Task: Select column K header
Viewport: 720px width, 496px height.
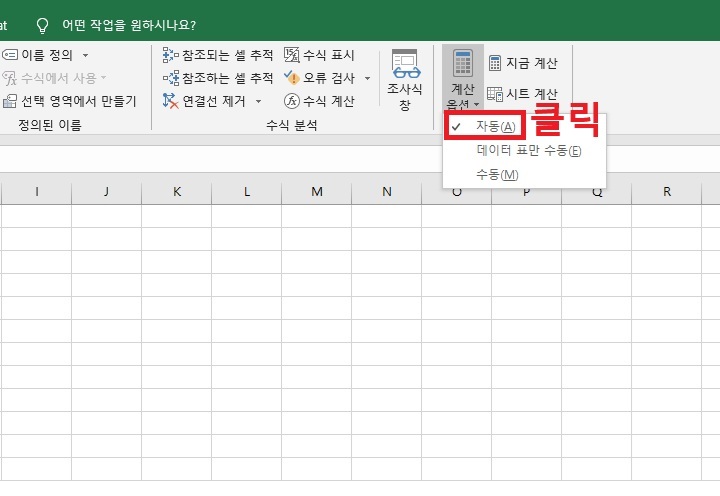Action: [x=177, y=192]
